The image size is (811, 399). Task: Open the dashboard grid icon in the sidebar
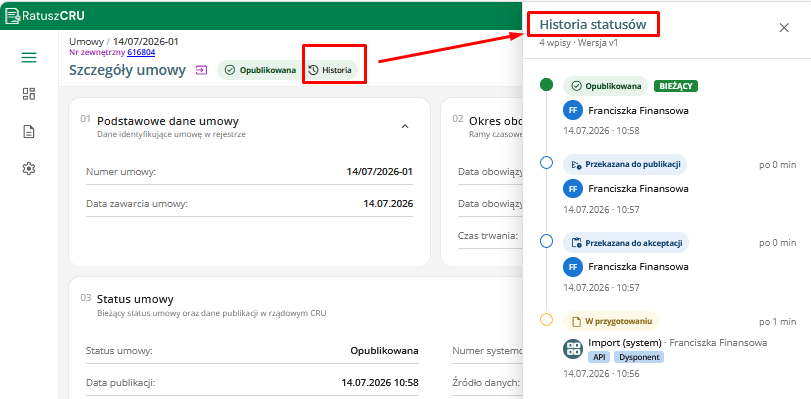pyautogui.click(x=28, y=94)
